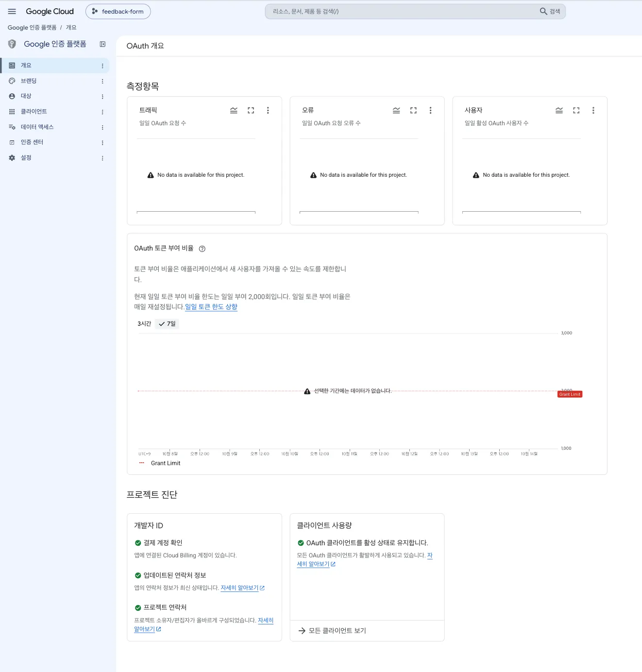Open the three-dot menu next to 브랜딩

tap(102, 81)
